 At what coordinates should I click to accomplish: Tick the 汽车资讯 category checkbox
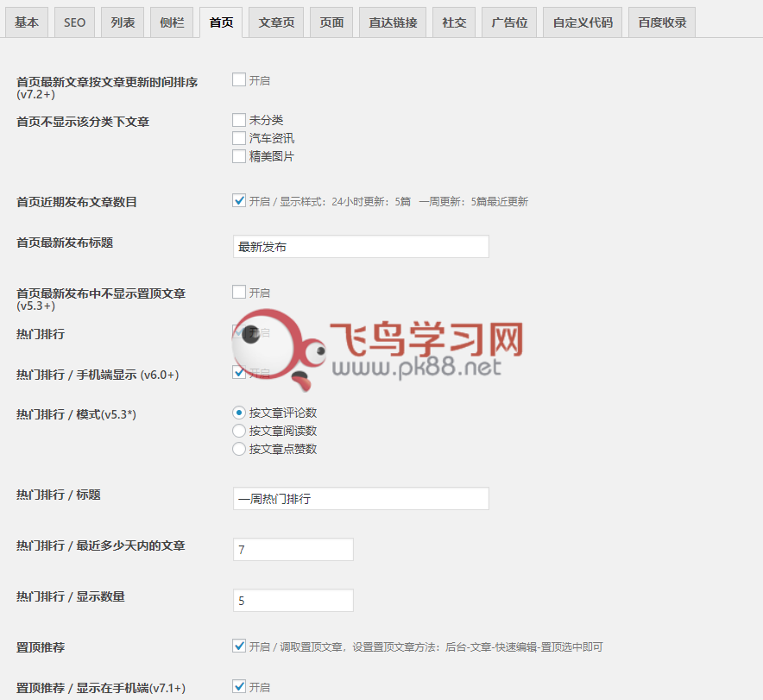coord(239,138)
